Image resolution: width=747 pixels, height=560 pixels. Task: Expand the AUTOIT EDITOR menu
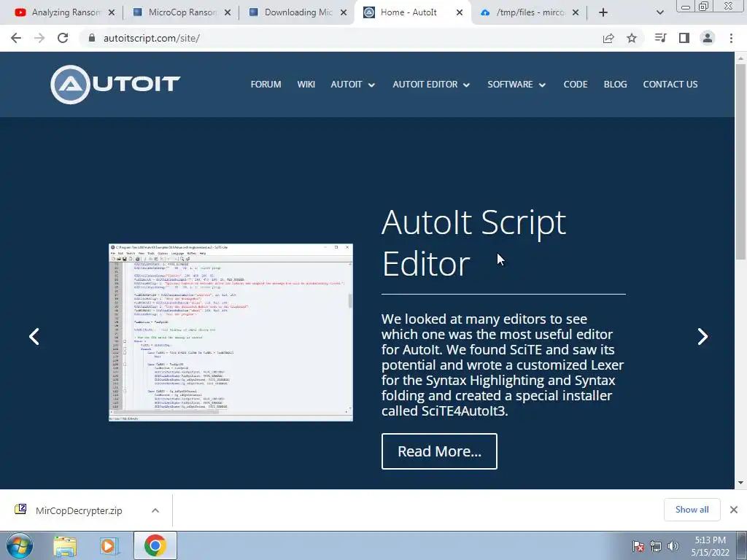431,85
